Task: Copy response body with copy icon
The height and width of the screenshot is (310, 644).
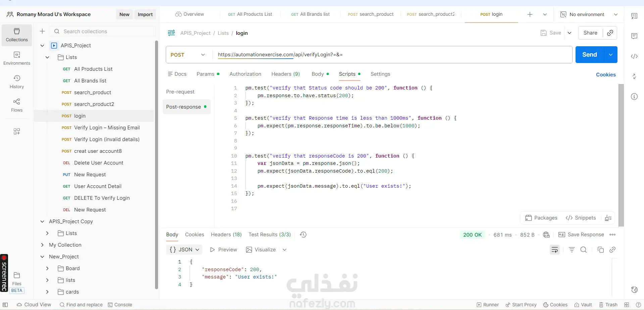Action: [x=601, y=250]
